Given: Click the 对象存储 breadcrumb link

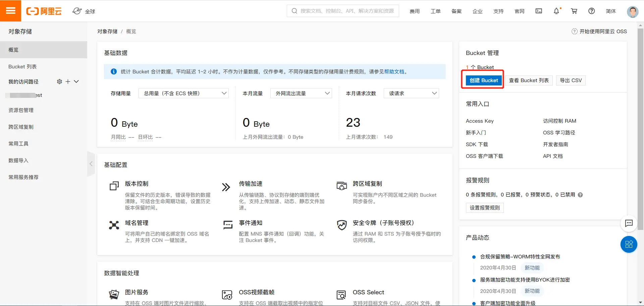Looking at the screenshot, I should point(107,32).
